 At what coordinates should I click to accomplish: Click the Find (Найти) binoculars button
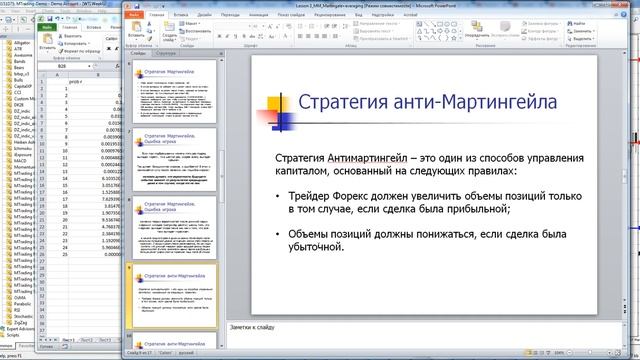click(577, 24)
